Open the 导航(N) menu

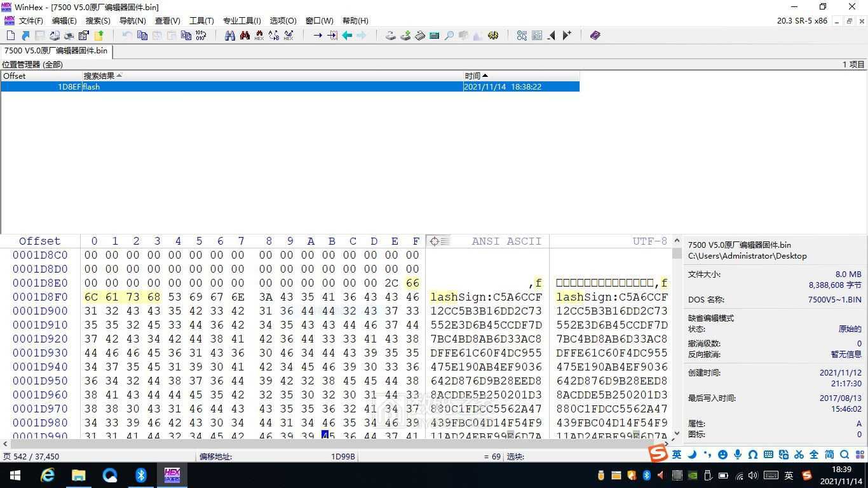[x=132, y=21]
